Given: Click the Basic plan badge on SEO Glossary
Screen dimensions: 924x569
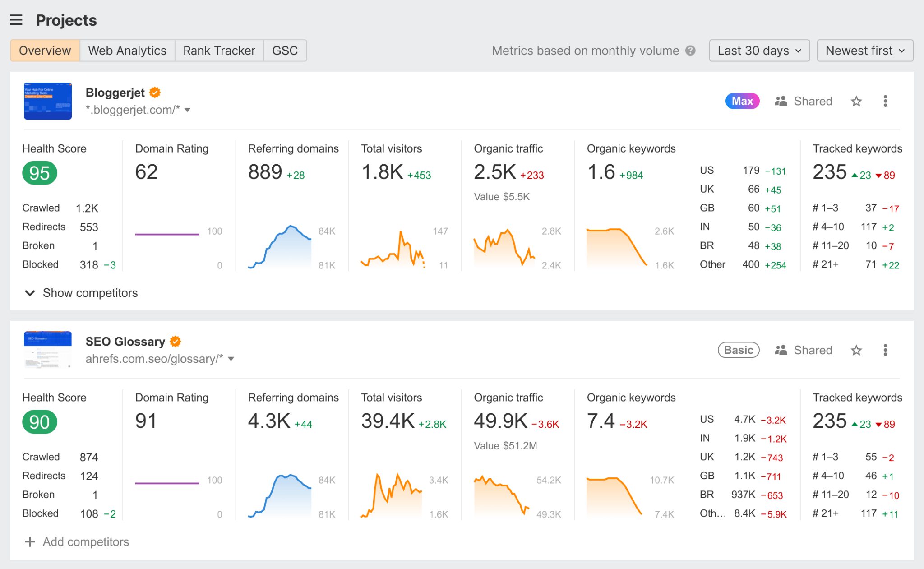Looking at the screenshot, I should point(739,350).
